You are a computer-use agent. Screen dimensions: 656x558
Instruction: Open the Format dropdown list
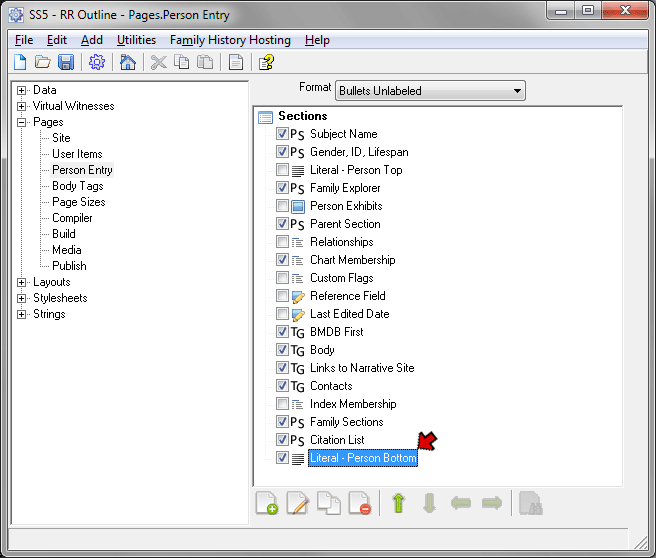(430, 91)
